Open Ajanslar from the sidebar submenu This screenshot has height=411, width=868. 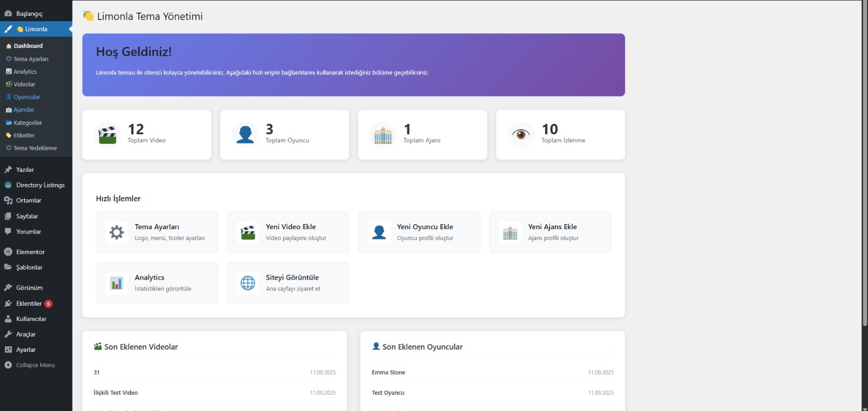tap(24, 110)
